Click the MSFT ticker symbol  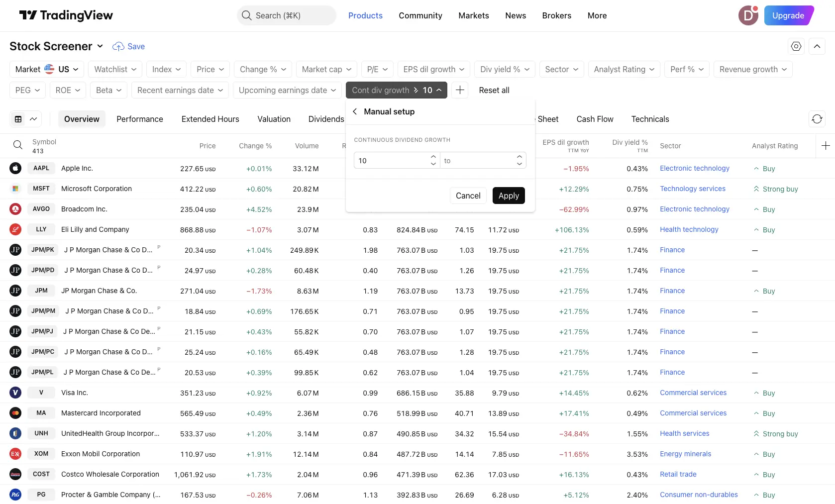click(41, 189)
